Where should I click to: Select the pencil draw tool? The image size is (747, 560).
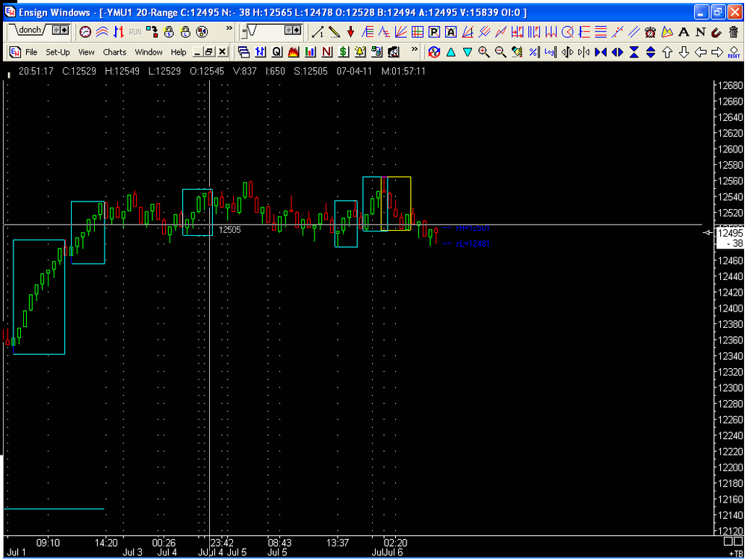pyautogui.click(x=335, y=32)
